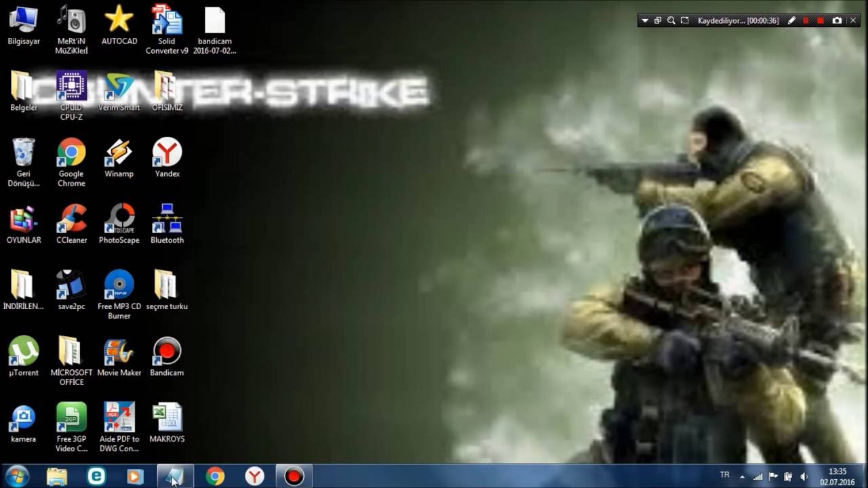Open Bandicam recording bar dropdown arrow

click(x=645, y=21)
